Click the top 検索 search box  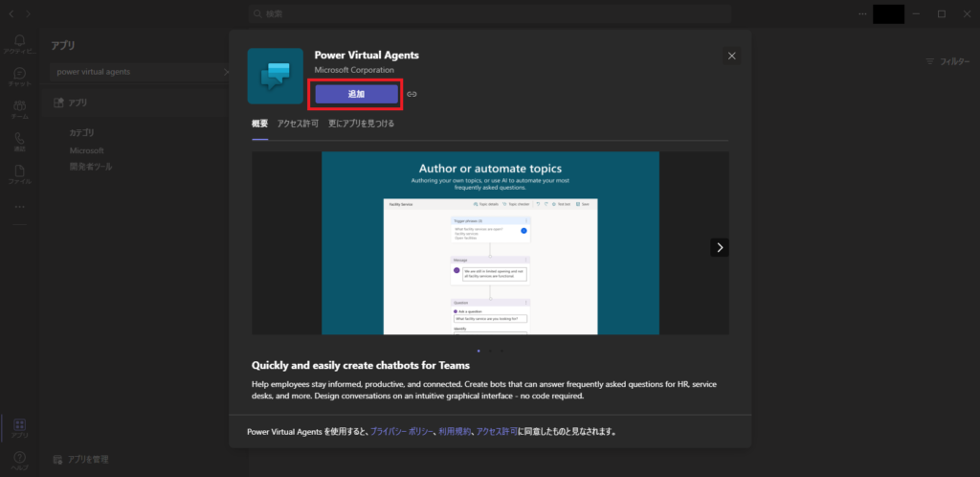489,13
